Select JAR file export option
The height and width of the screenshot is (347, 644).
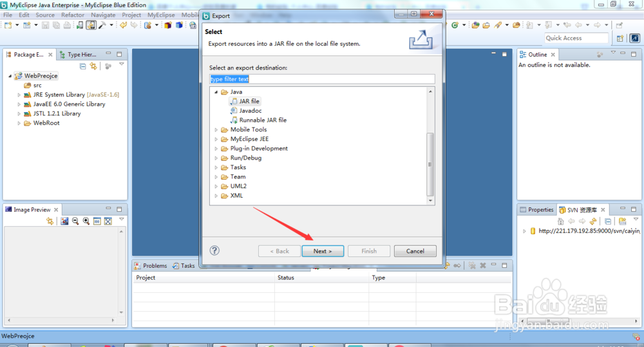click(x=245, y=102)
